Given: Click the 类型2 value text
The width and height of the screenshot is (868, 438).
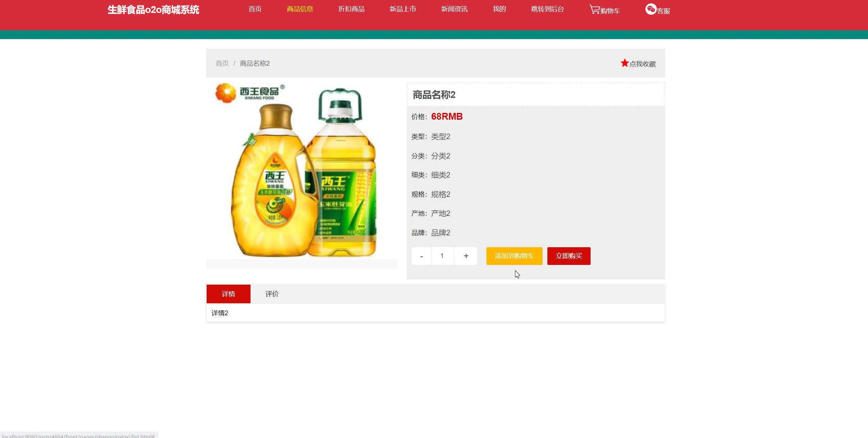Looking at the screenshot, I should coord(440,136).
